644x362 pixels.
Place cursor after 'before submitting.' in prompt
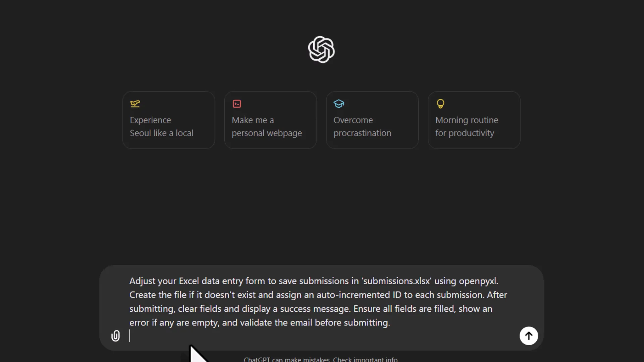pyautogui.click(x=390, y=323)
